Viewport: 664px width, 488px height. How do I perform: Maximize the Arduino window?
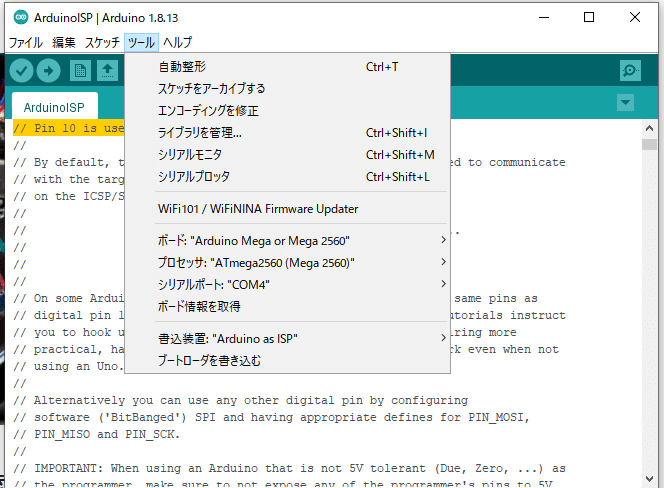589,17
